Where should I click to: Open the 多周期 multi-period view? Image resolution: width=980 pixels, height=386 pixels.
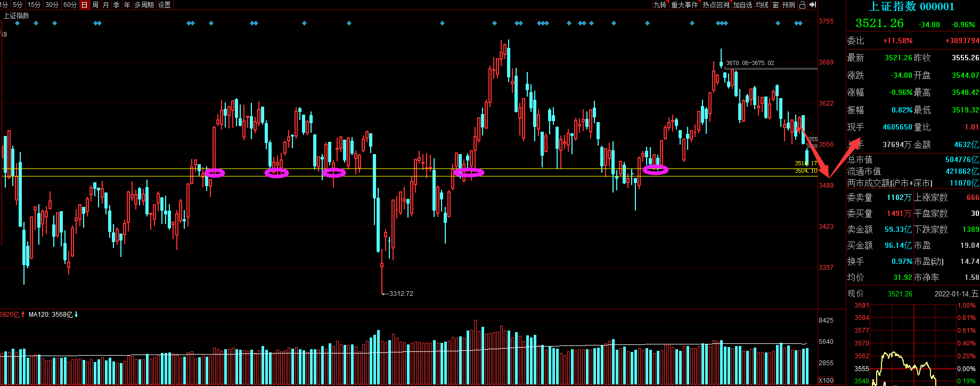point(144,5)
